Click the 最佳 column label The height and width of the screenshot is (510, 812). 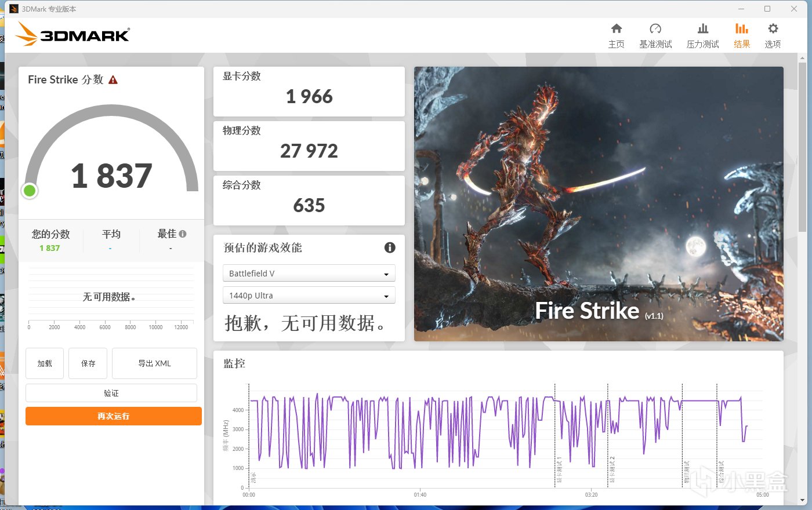tap(167, 234)
